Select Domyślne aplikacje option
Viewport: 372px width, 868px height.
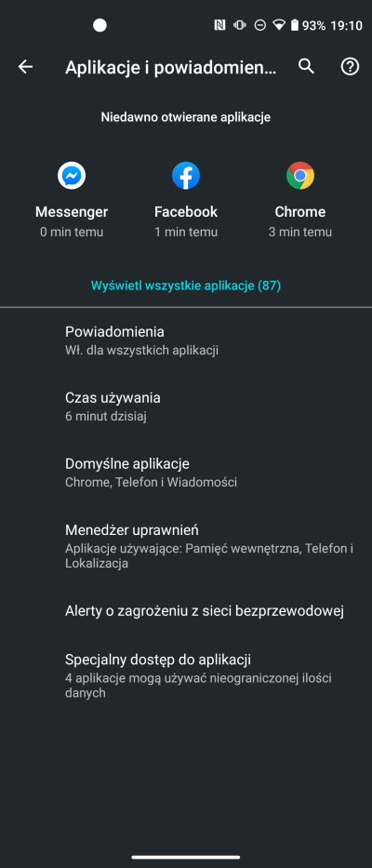point(186,472)
